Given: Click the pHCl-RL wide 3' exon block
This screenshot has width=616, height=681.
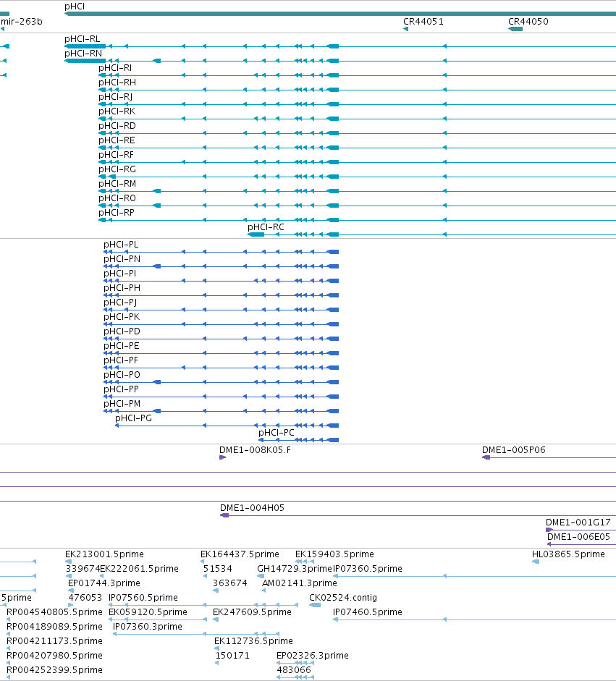Looking at the screenshot, I should [85, 46].
